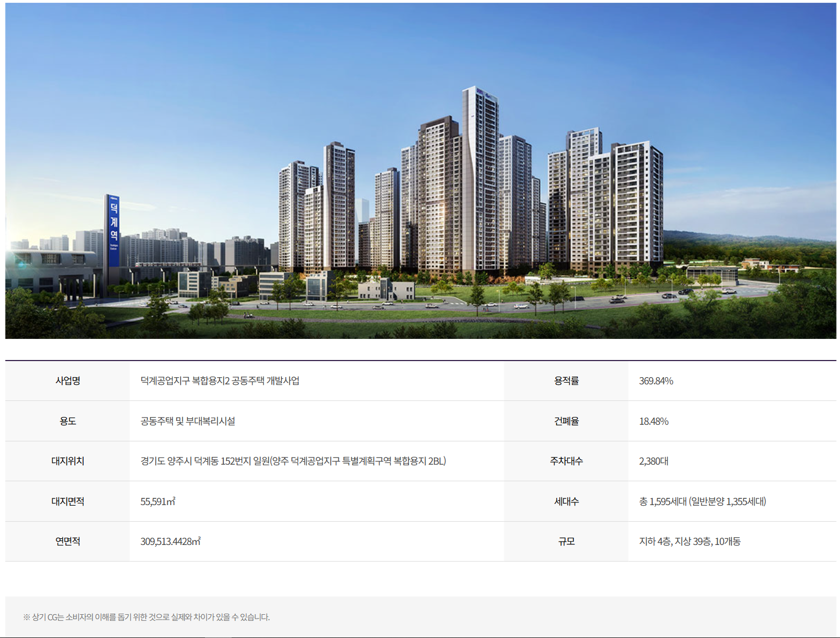Click the 2,380대 parking count value
840x638 pixels.
(x=653, y=461)
